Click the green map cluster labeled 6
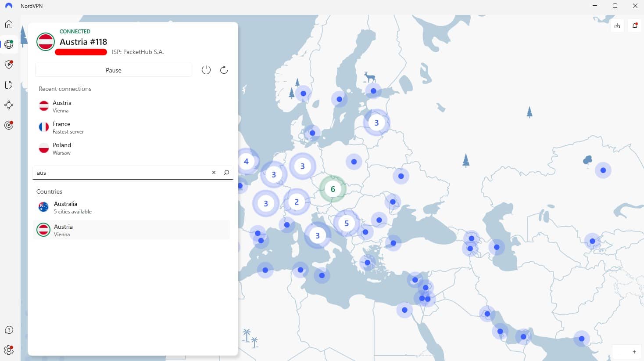Viewport: 644px width, 361px height. point(333,189)
